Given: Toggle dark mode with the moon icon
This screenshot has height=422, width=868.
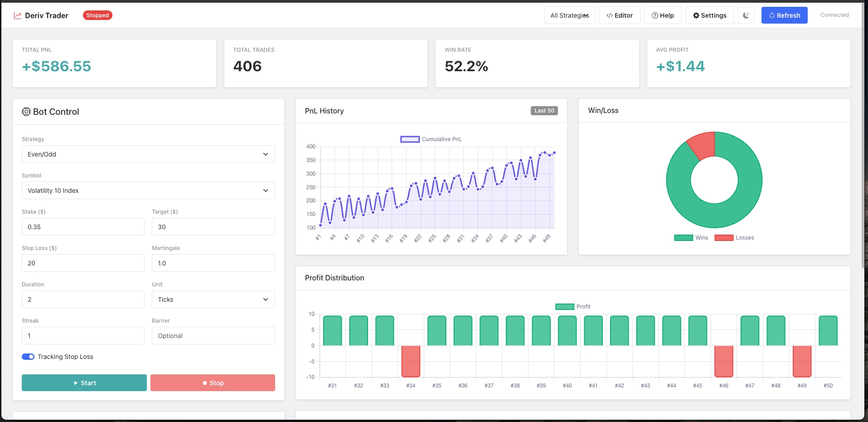Looking at the screenshot, I should [746, 15].
